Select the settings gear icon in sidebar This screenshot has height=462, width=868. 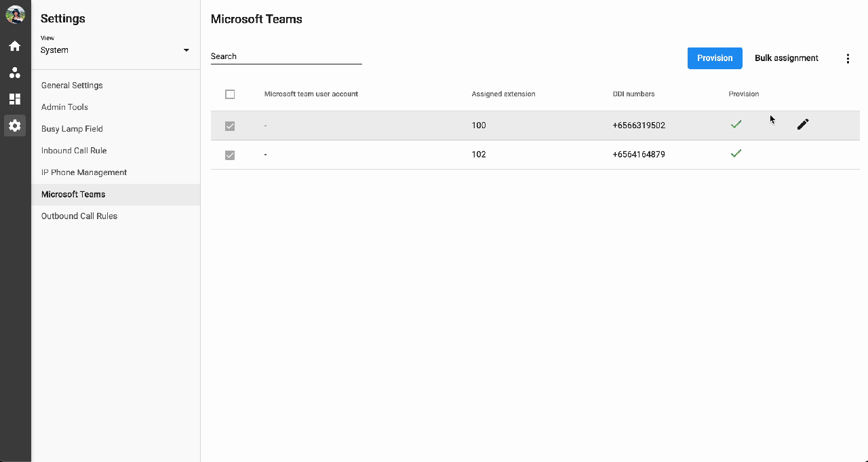click(x=15, y=126)
